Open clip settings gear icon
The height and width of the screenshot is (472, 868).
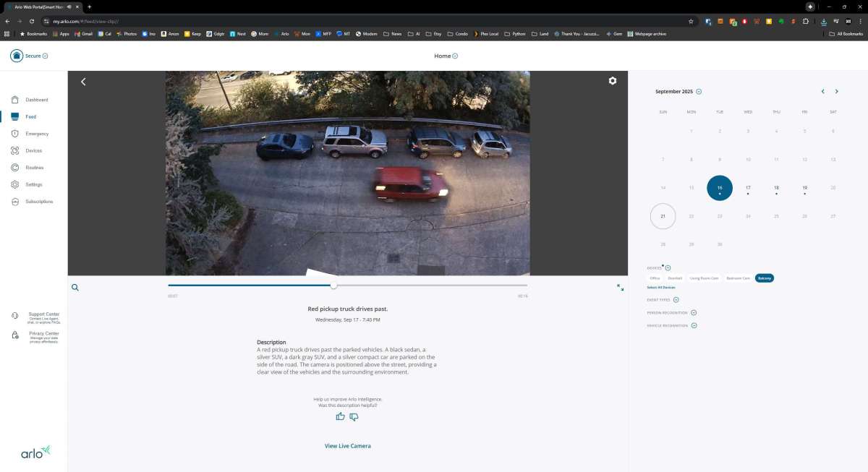click(613, 81)
